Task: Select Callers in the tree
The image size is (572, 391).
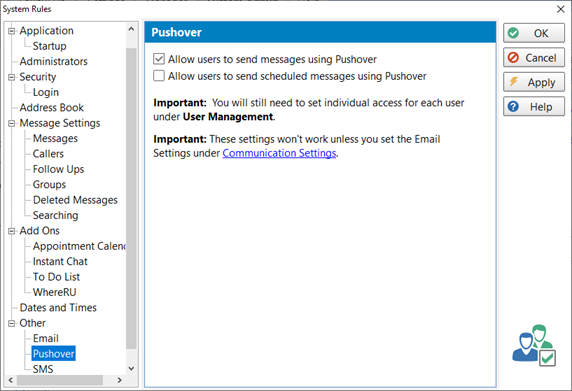Action: click(48, 154)
